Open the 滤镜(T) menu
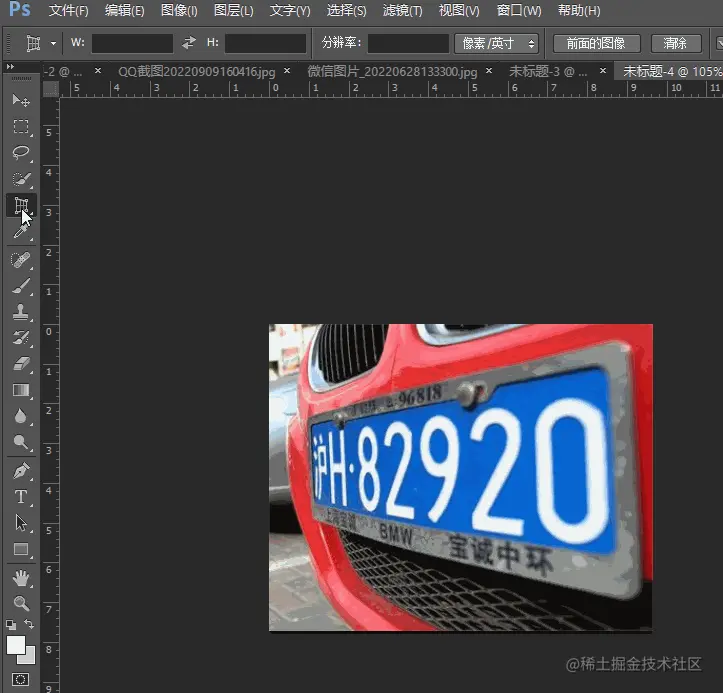723x693 pixels. click(402, 10)
